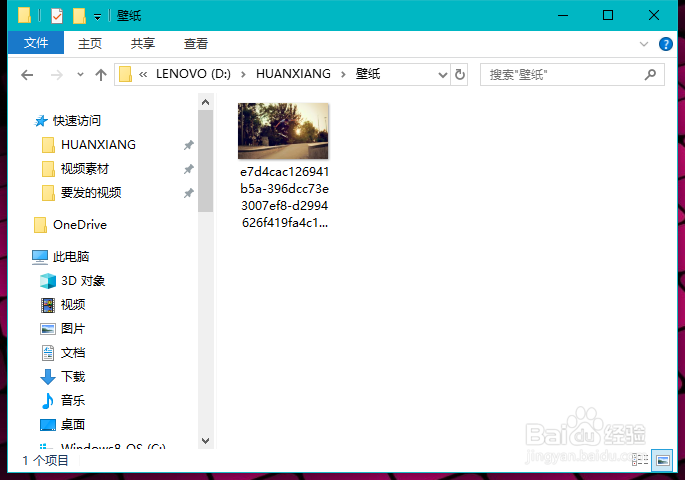The height and width of the screenshot is (480, 685).
Task: Switch to the 查看 ribbon tab
Action: [196, 43]
